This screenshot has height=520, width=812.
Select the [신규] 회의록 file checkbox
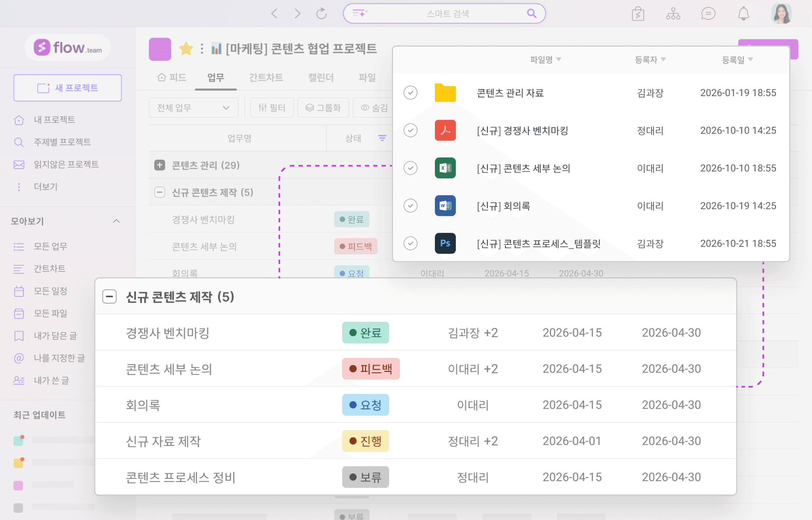[410, 206]
